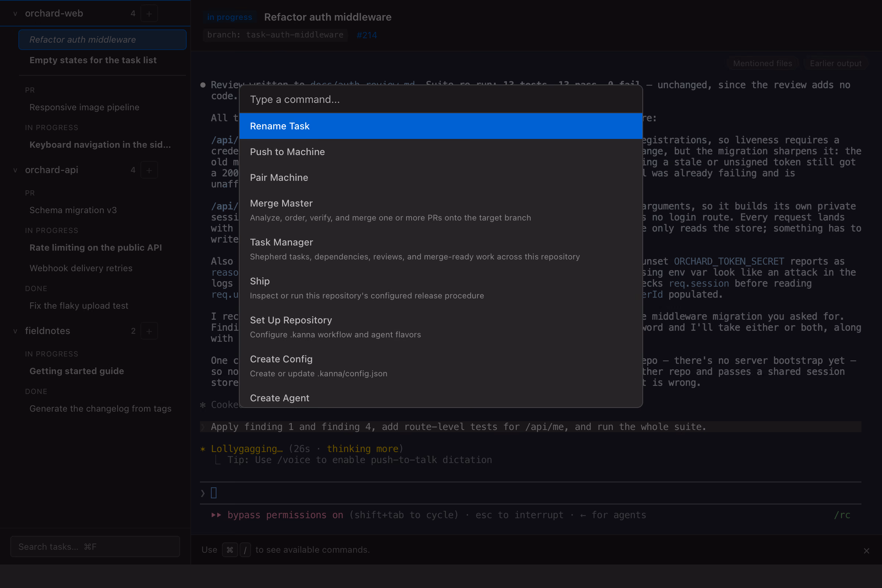Collapse the fieldnotes project group
882x588 pixels.
tap(15, 331)
